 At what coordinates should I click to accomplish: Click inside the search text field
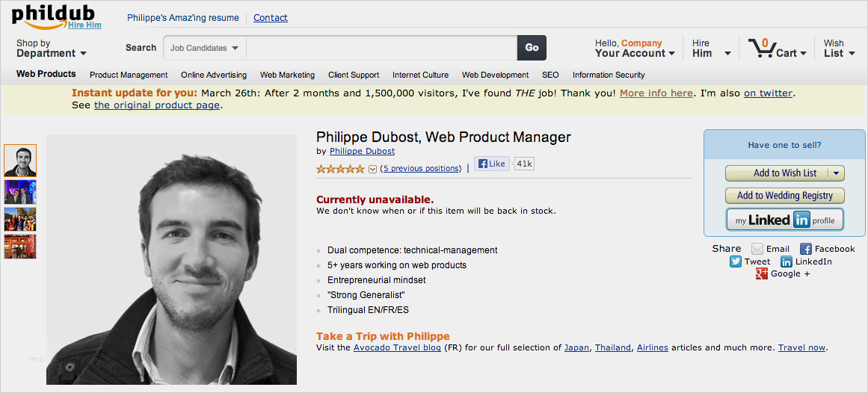click(381, 48)
